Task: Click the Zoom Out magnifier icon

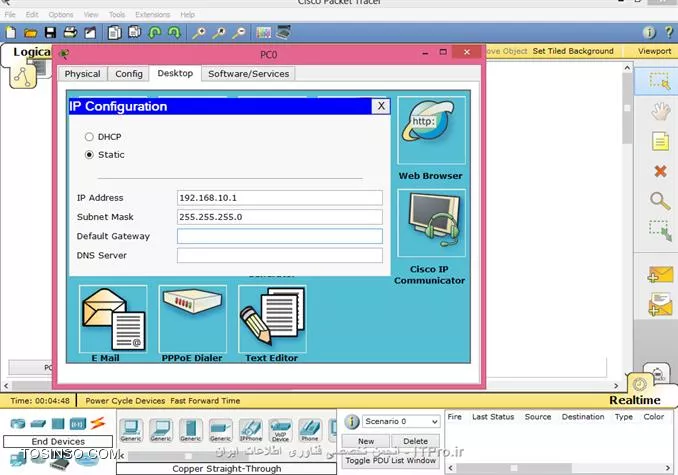Action: tap(239, 33)
